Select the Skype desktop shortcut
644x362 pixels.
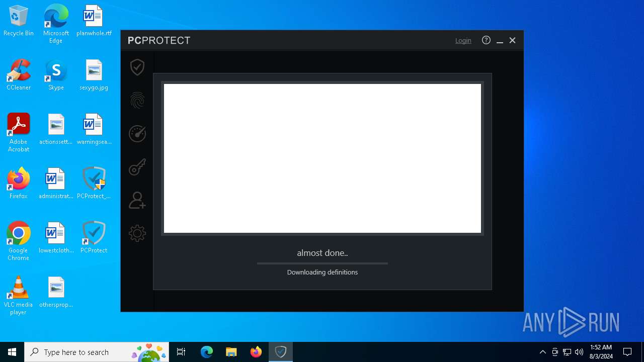[56, 75]
